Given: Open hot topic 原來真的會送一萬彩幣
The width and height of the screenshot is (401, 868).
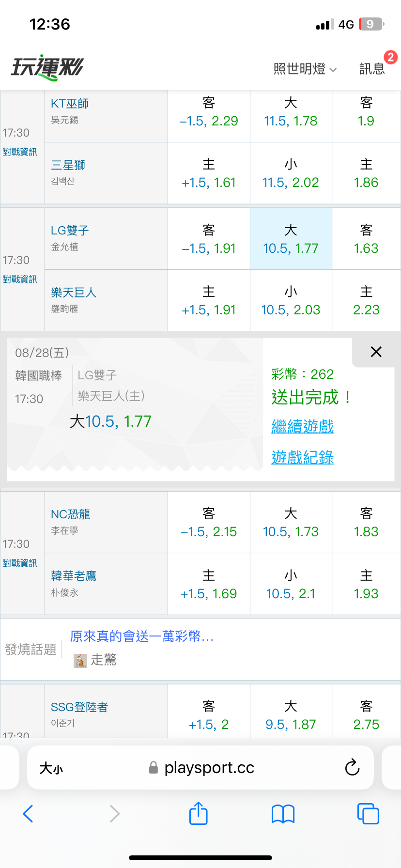Looking at the screenshot, I should 141,636.
